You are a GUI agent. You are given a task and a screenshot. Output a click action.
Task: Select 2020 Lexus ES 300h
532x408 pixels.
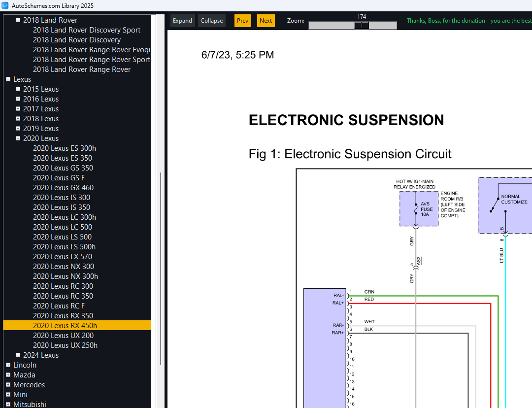click(x=65, y=148)
